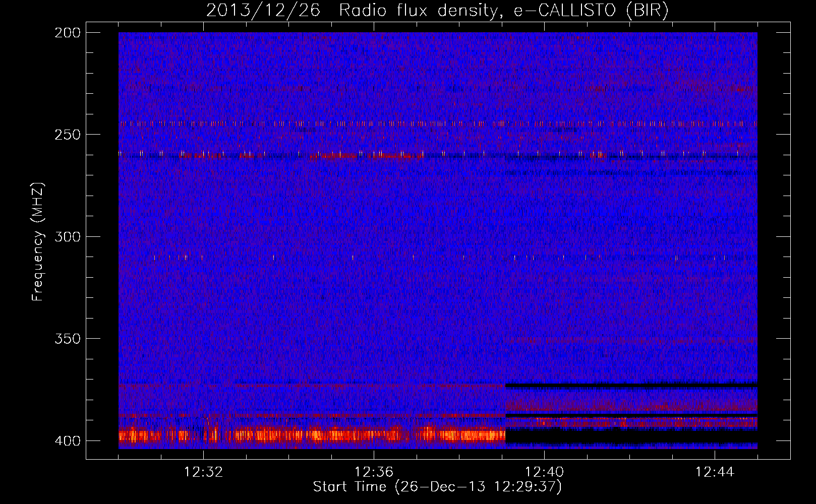Click the 'Frequency (MHZ)' axis label
816x504 pixels.
point(38,242)
